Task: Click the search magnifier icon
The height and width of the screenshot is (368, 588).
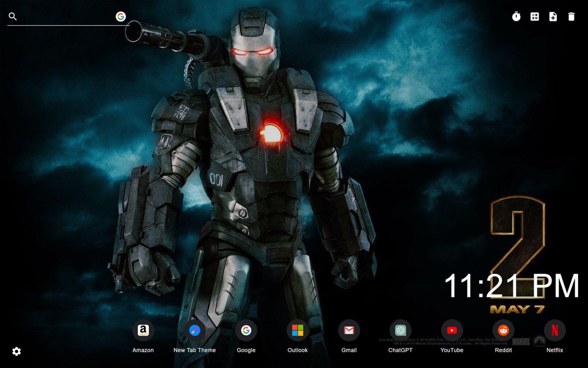Action: [x=13, y=17]
